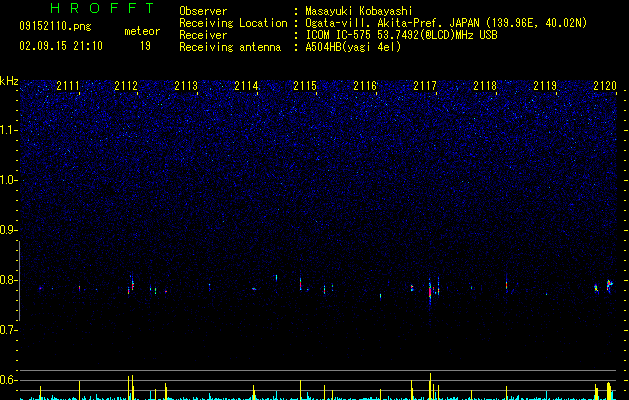Screen dimensions: 629x400
Task: Click the Receiving Location label
Action: (x=233, y=23)
